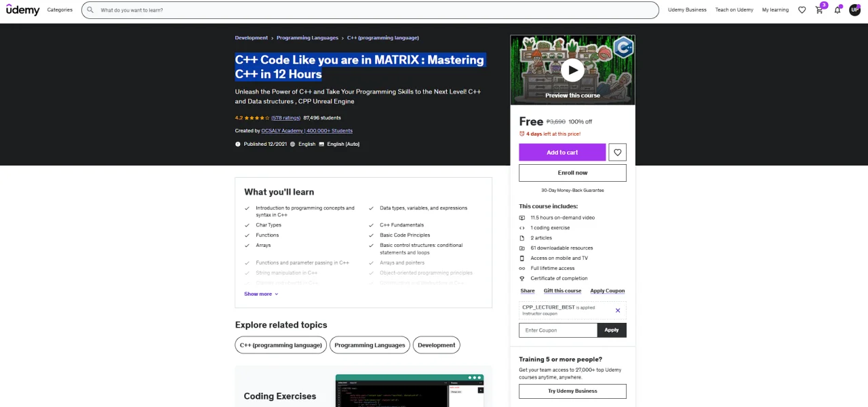Open the UP user profile avatar
The height and width of the screenshot is (407, 868).
point(854,10)
